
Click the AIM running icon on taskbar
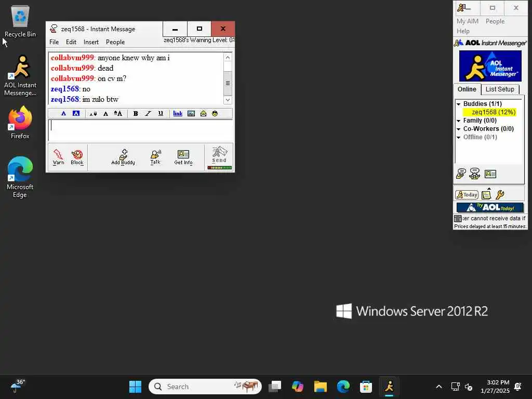pyautogui.click(x=389, y=387)
